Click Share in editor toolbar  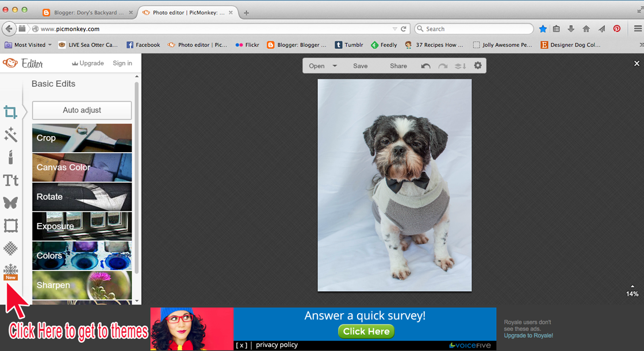point(398,65)
